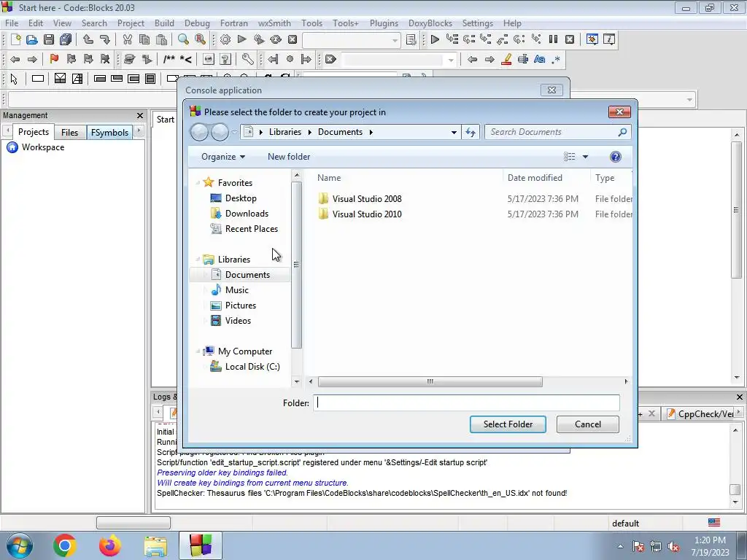Open the DoxyBlocks menu

(430, 23)
